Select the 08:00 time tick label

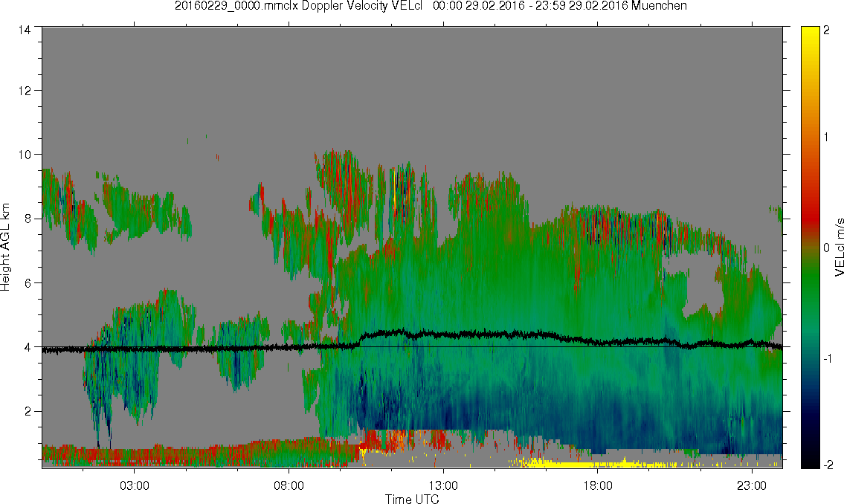pyautogui.click(x=289, y=485)
